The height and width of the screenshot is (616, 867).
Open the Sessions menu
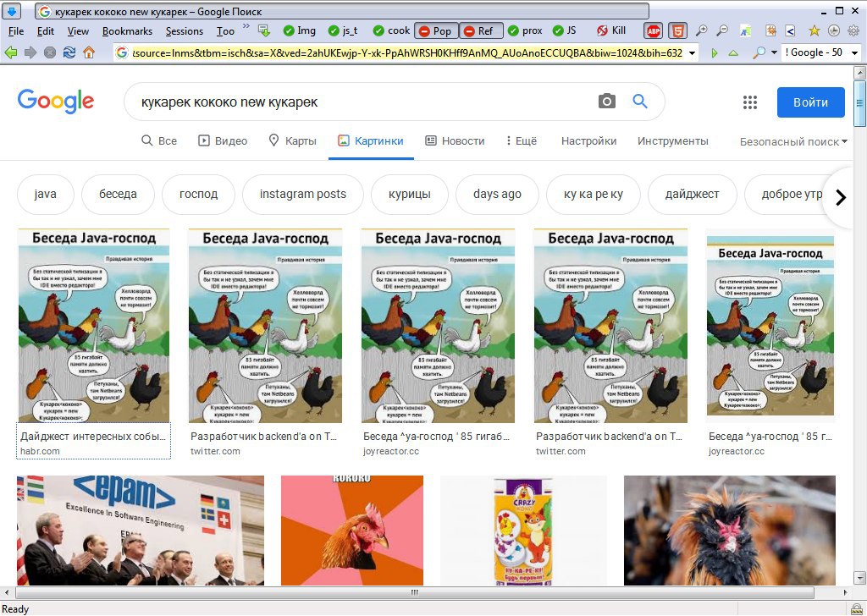pos(184,31)
